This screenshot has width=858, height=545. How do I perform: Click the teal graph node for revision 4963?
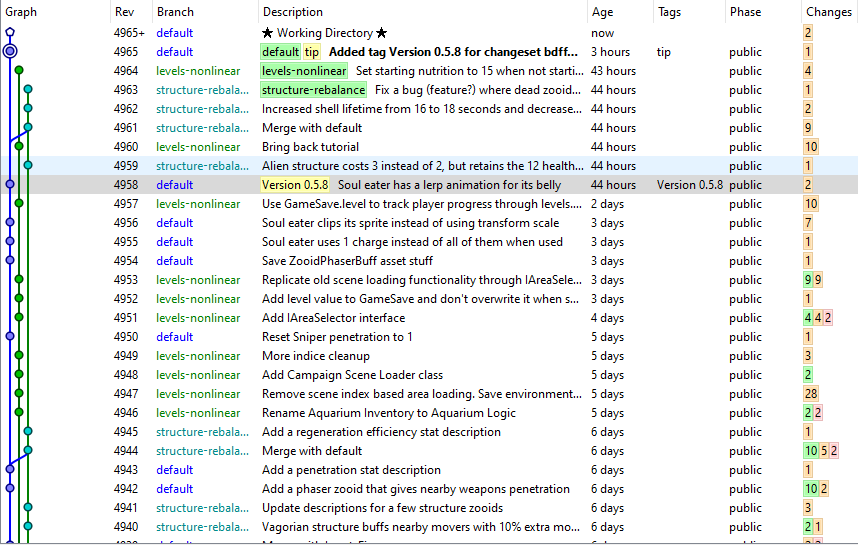(28, 89)
